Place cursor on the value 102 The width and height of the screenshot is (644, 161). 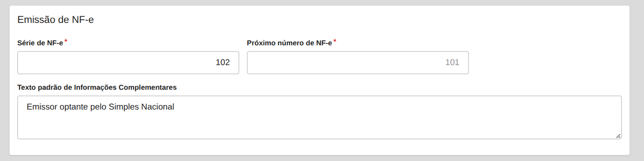223,62
